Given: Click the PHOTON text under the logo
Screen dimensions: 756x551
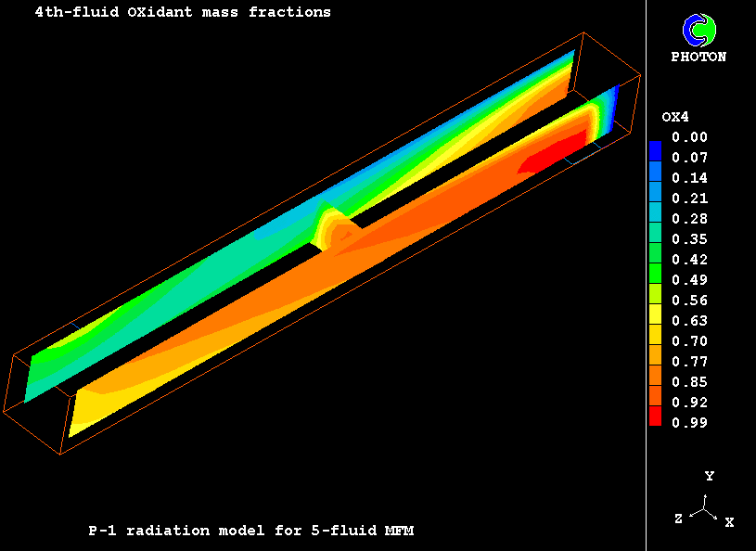Looking at the screenshot, I should click(698, 57).
